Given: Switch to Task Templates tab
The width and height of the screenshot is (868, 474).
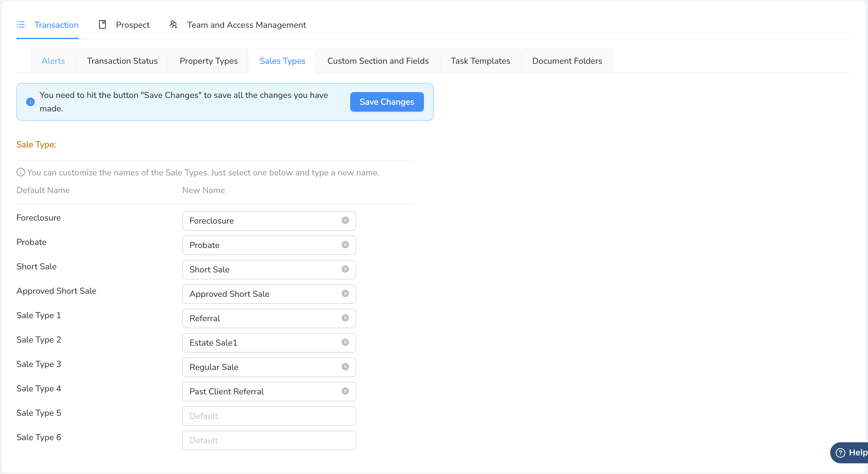Looking at the screenshot, I should pos(480,61).
